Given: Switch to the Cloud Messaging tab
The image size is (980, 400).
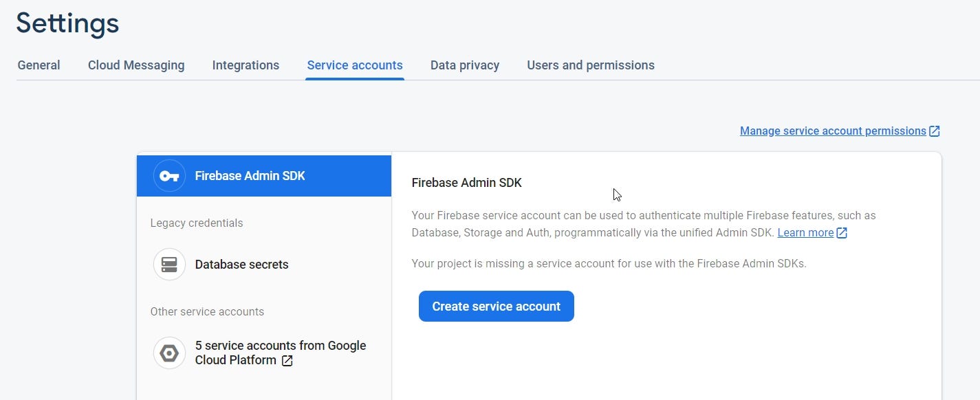Looking at the screenshot, I should tap(136, 65).
